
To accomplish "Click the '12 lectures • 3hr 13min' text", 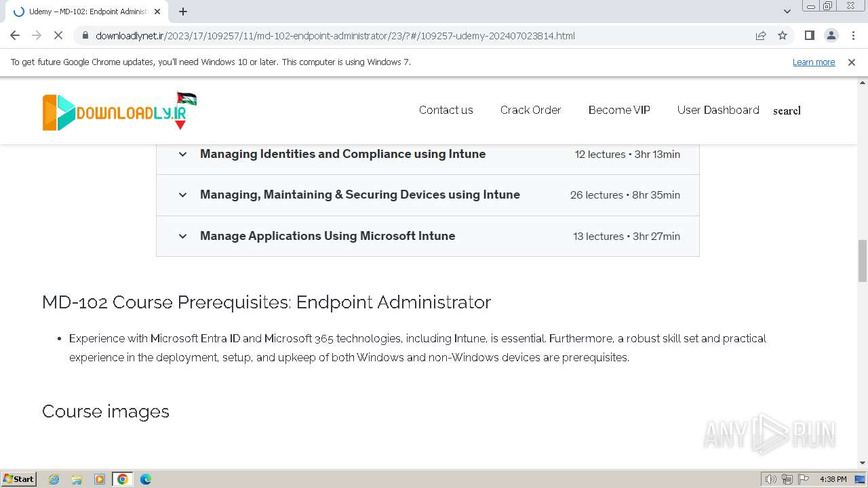I will (x=627, y=155).
